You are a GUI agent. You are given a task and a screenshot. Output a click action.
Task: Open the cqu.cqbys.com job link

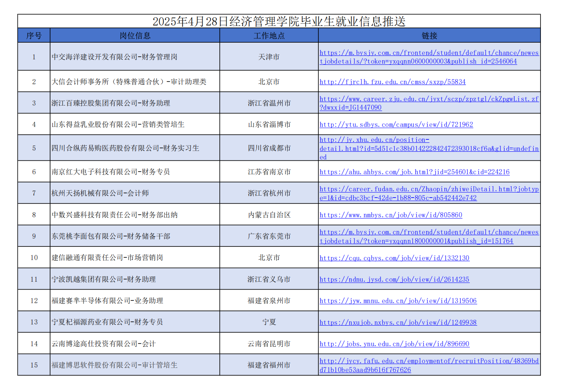coord(394,258)
